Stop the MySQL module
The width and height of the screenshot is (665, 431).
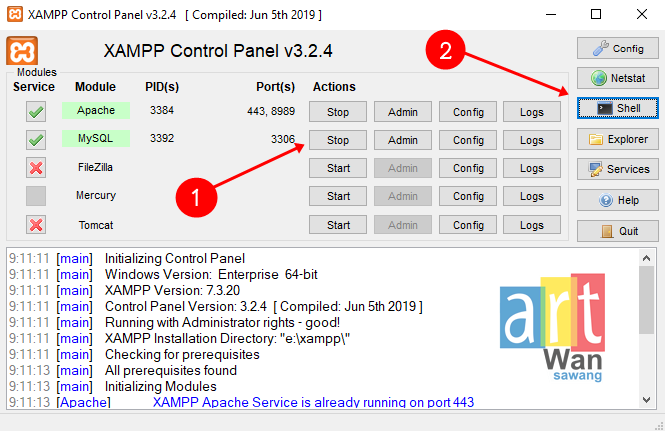tap(338, 140)
